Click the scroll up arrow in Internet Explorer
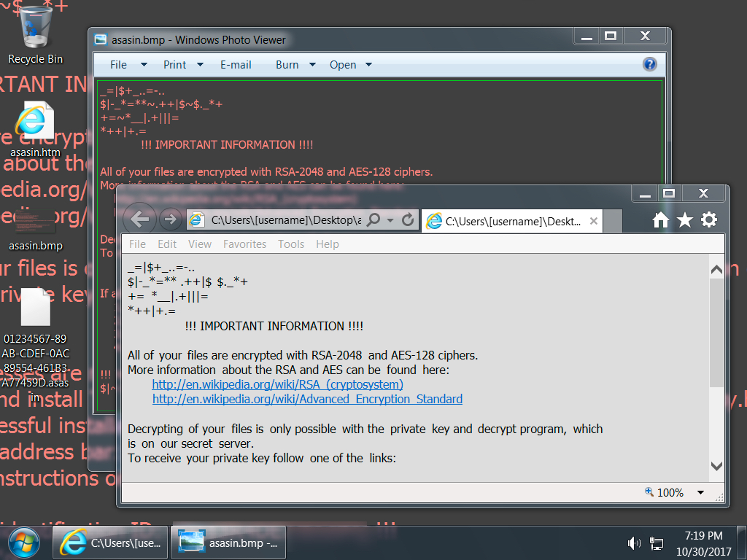Screen dimensions: 747x560 click(716, 270)
